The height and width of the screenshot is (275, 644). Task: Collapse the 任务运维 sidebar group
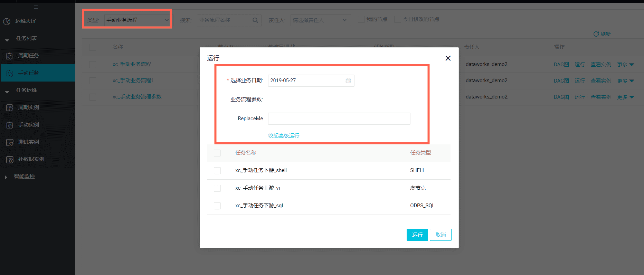(7, 92)
